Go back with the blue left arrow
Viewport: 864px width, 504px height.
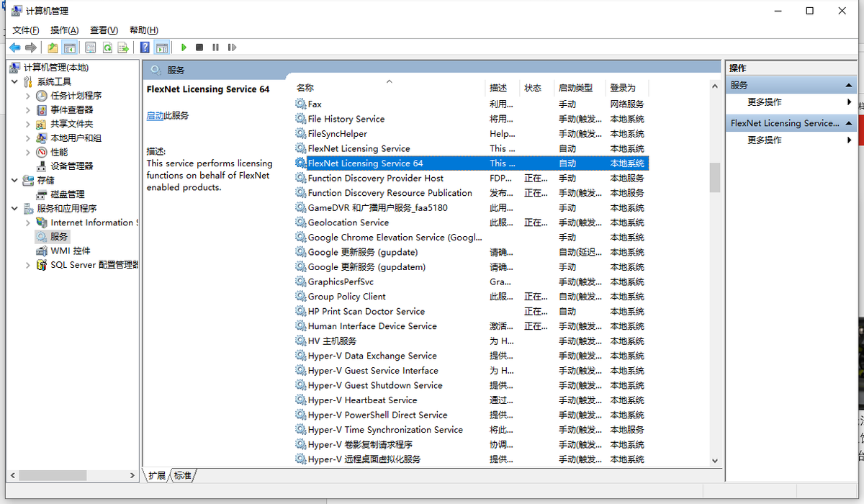click(15, 48)
